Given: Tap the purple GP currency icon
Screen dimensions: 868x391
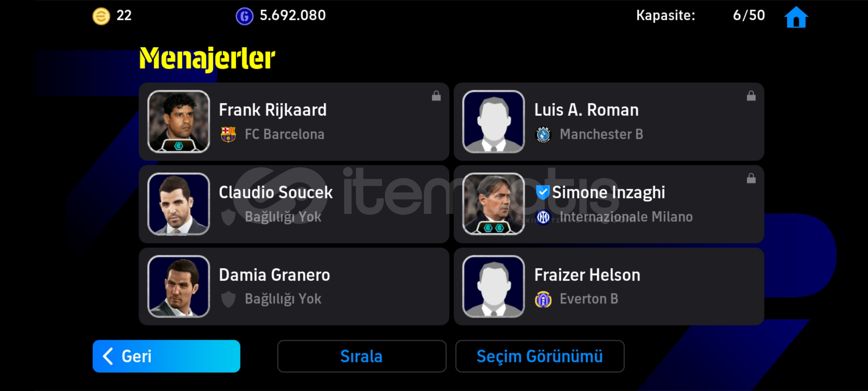Looking at the screenshot, I should pos(244,16).
